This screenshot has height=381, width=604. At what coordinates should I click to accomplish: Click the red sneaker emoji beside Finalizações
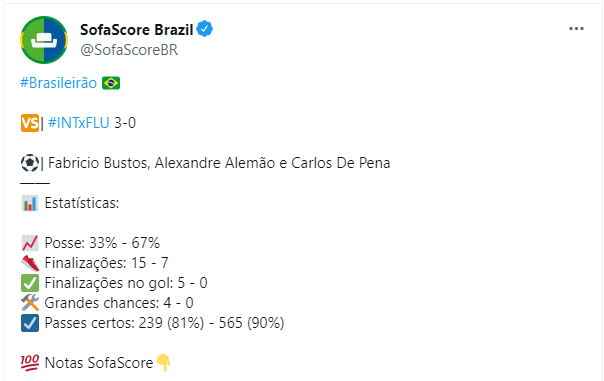[30, 263]
